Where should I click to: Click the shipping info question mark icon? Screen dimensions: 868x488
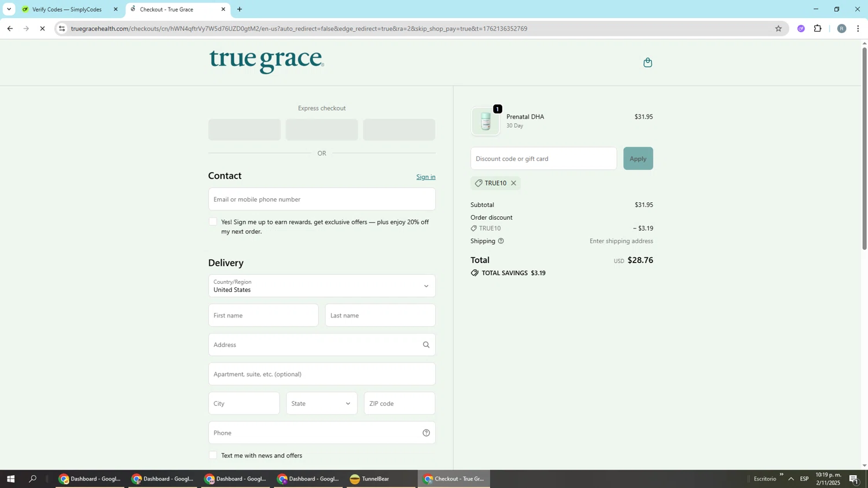pos(501,241)
